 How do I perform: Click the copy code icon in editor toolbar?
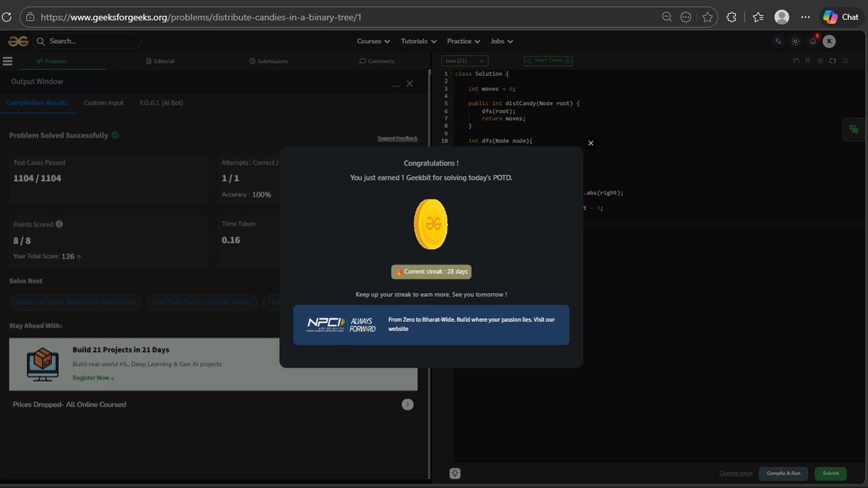point(796,61)
